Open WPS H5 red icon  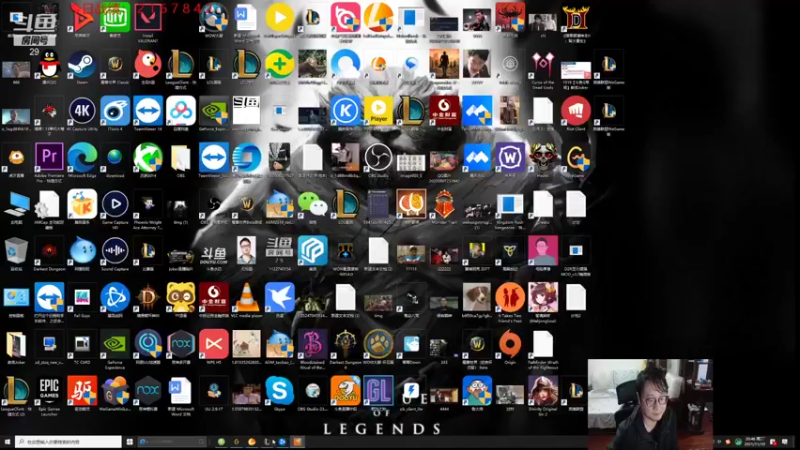(214, 344)
